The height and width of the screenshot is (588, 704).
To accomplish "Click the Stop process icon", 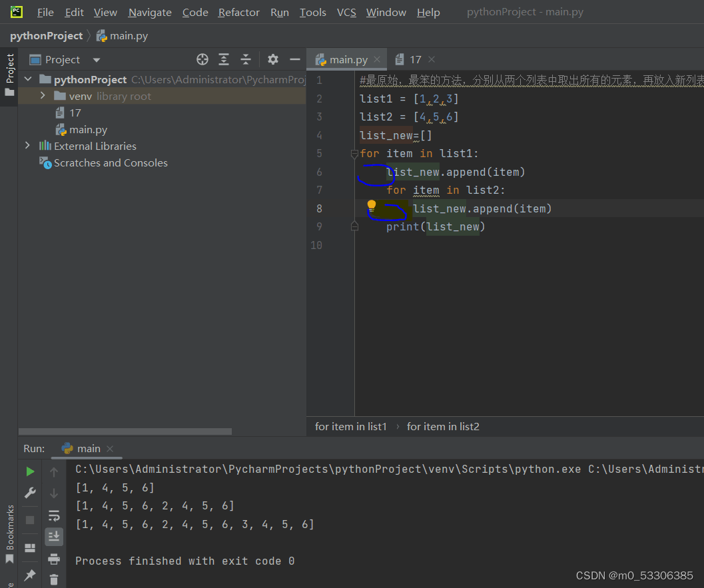I will tap(30, 520).
